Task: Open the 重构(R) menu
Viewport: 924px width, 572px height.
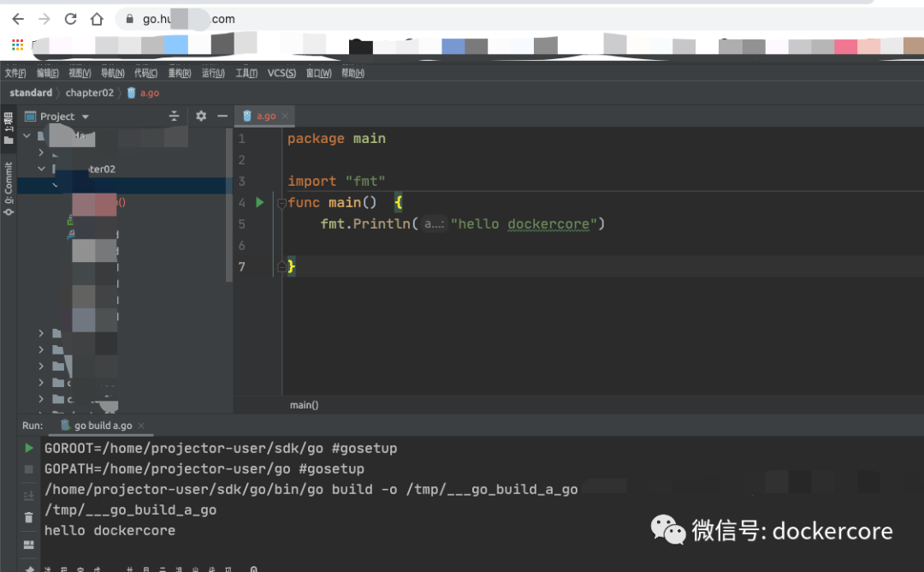Action: (x=180, y=73)
